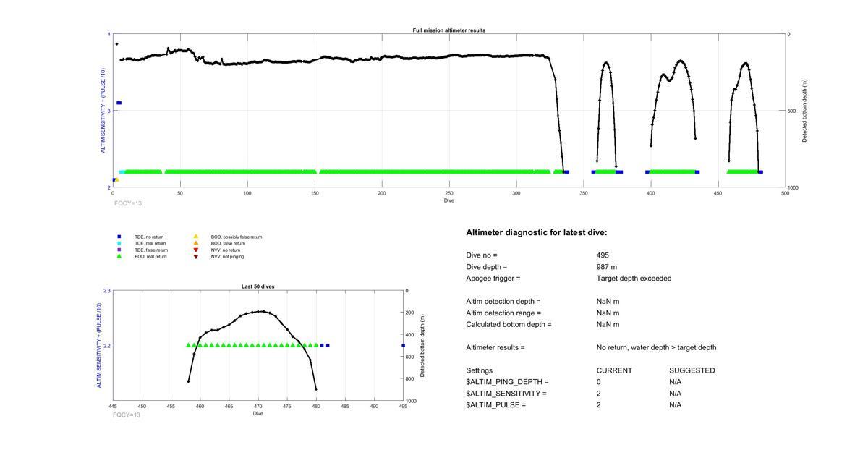This screenshot has height=450, width=868.
Task: Click the 'Settings' column header
Action: coord(479,370)
